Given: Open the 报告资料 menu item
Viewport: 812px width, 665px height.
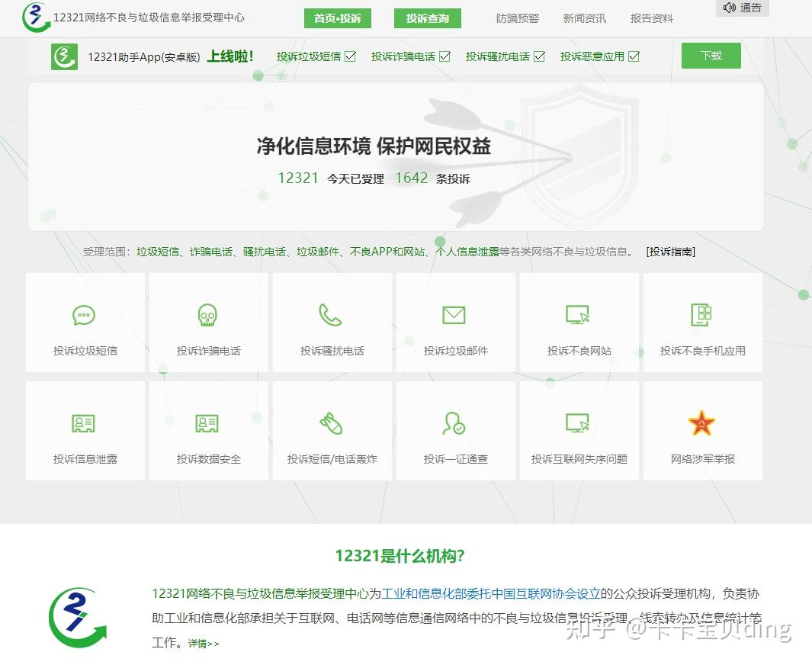Looking at the screenshot, I should pos(651,18).
